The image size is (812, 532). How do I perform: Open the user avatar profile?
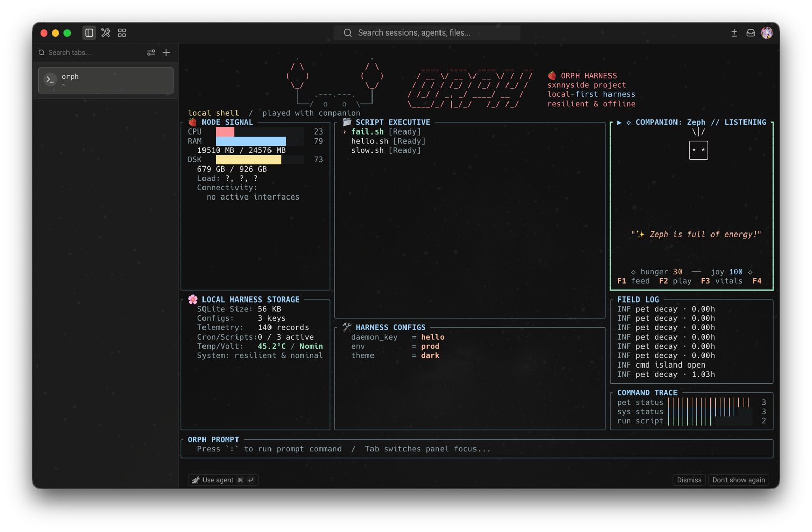point(767,33)
